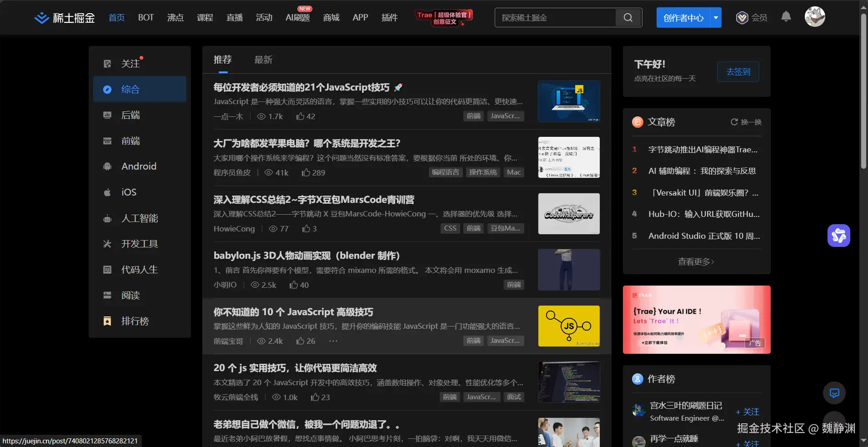
Task: Open the 人工智能 sidebar category
Action: click(140, 218)
